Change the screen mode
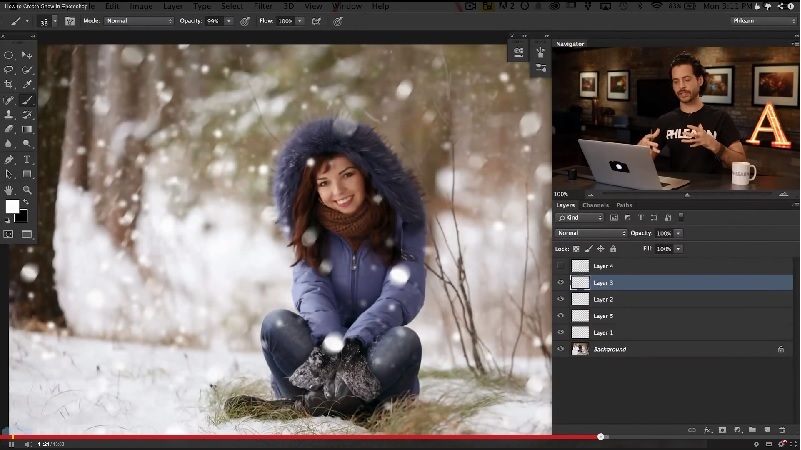 click(x=27, y=234)
